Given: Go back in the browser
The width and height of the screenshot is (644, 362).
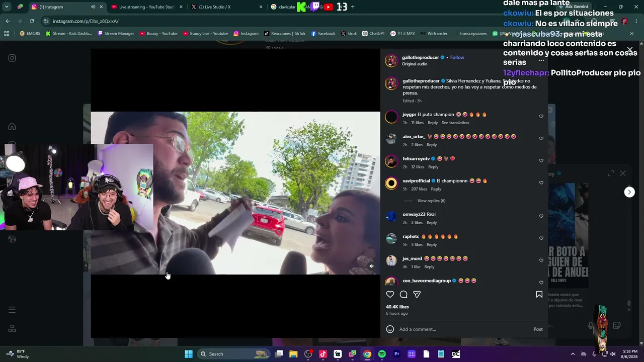Looking at the screenshot, I should click(8, 21).
